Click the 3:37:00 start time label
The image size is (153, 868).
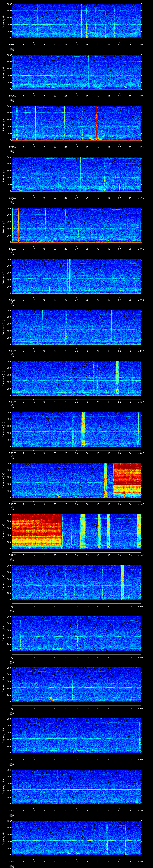point(12,351)
